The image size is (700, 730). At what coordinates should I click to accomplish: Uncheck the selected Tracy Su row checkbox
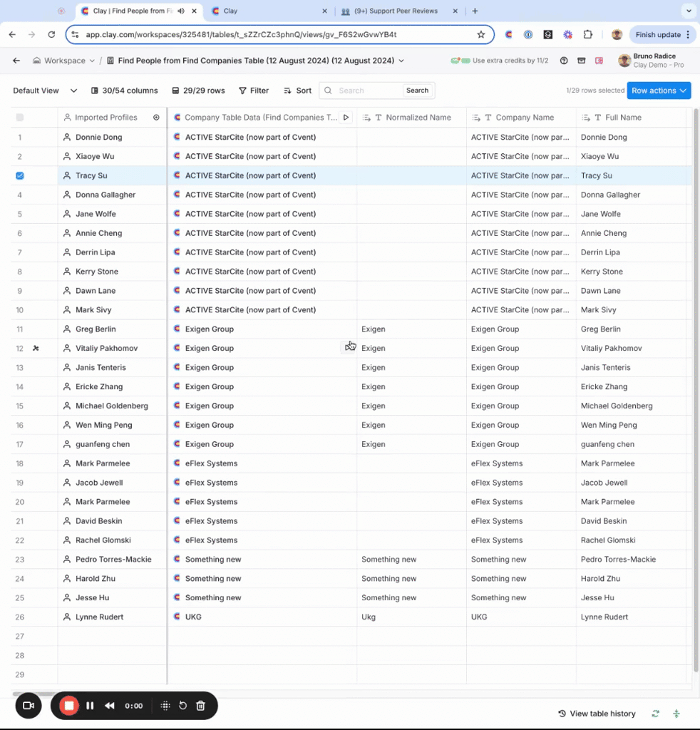pyautogui.click(x=20, y=175)
